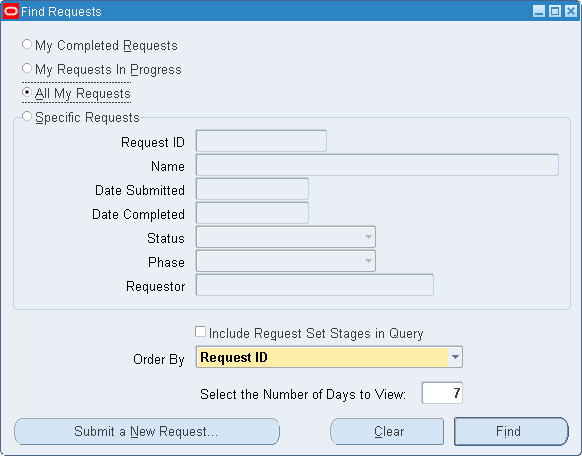Maximize the Find Requests window
The image size is (582, 456).
[x=555, y=11]
